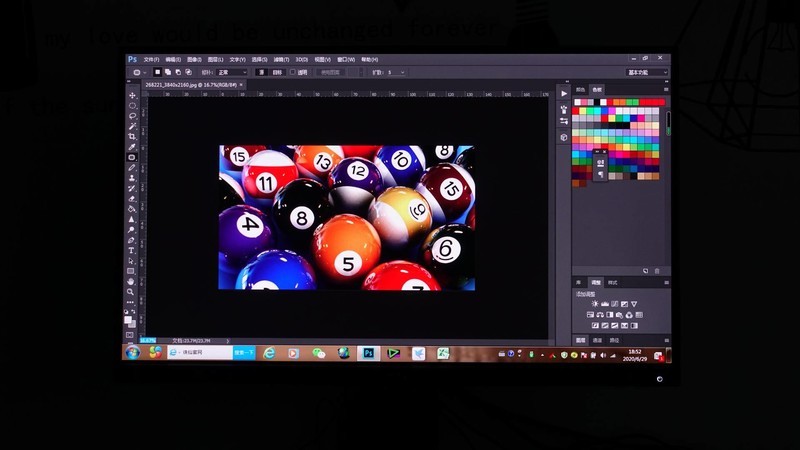Select the Crop tool

(x=132, y=137)
